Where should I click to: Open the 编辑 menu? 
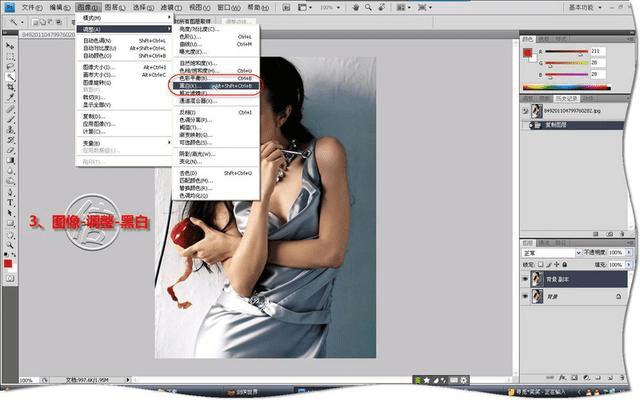tap(60, 7)
